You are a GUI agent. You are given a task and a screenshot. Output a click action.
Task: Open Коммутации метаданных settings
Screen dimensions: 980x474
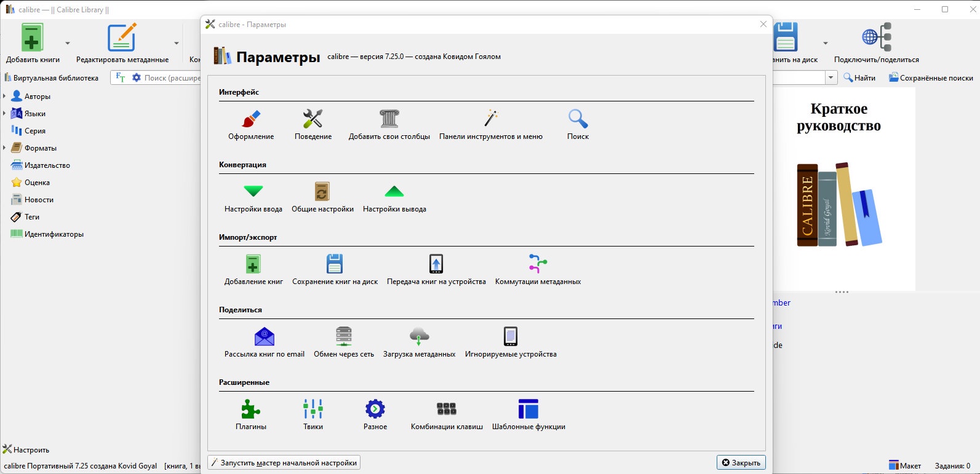coord(538,270)
